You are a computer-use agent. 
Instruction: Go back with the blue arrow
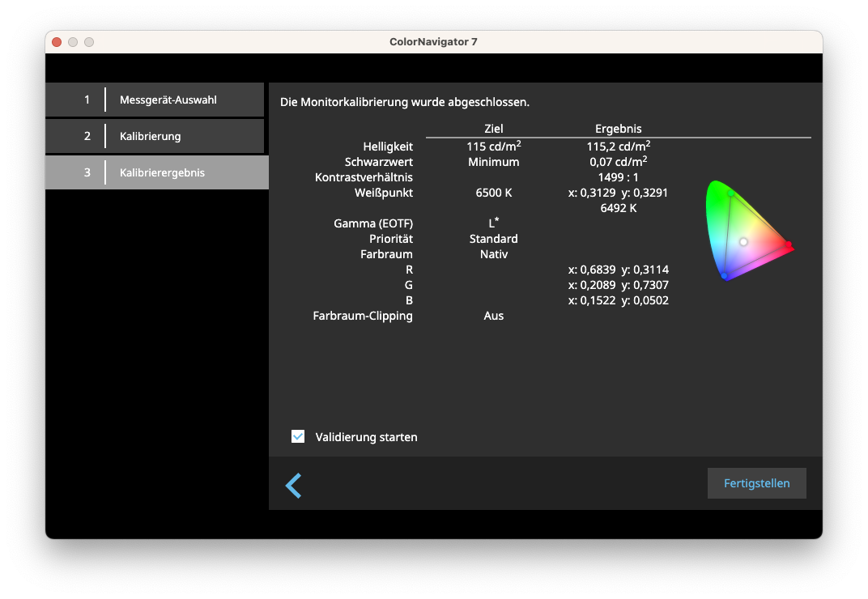(294, 486)
